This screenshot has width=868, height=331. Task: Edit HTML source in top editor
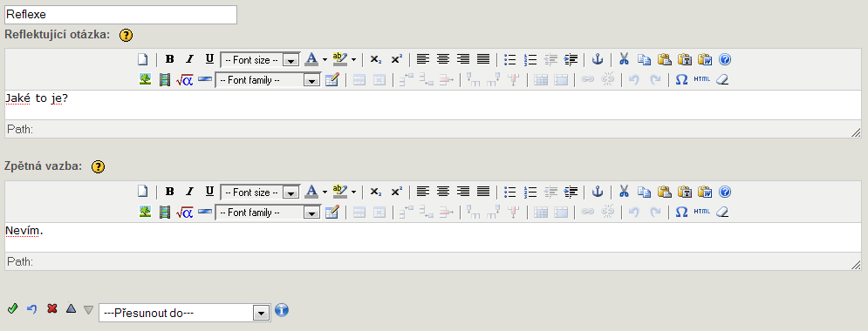pyautogui.click(x=701, y=79)
